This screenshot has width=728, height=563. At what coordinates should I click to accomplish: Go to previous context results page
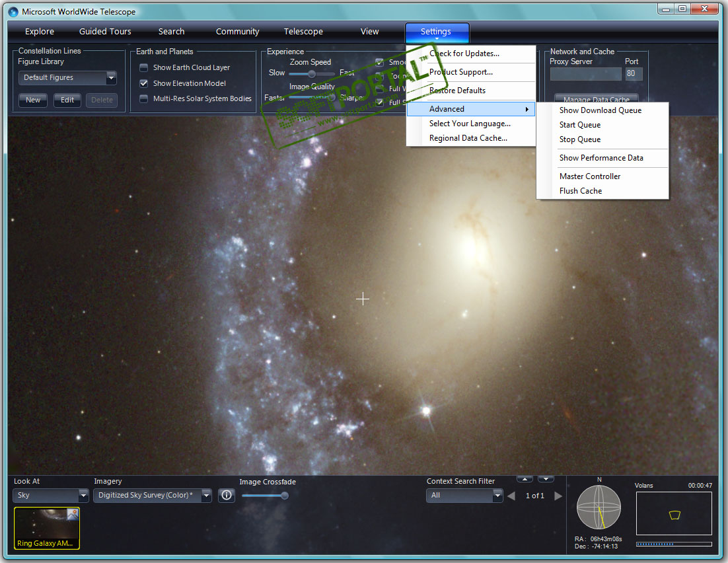point(511,496)
